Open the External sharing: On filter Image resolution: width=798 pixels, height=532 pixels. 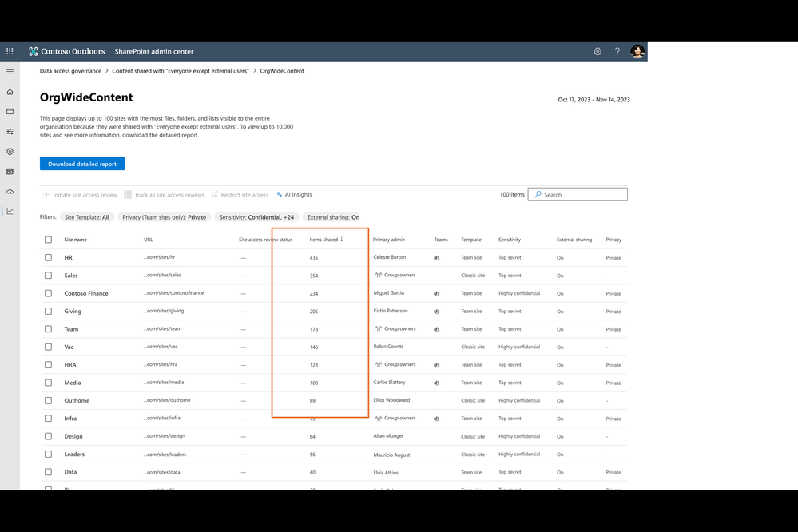(333, 217)
